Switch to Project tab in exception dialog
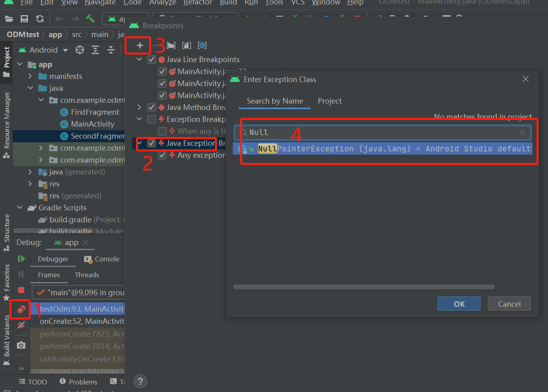 pyautogui.click(x=330, y=101)
